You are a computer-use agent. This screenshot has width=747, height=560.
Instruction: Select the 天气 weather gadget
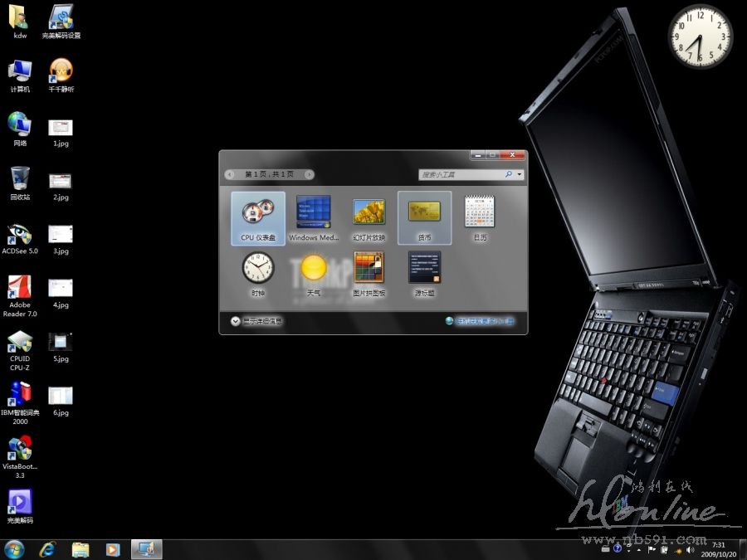point(314,275)
